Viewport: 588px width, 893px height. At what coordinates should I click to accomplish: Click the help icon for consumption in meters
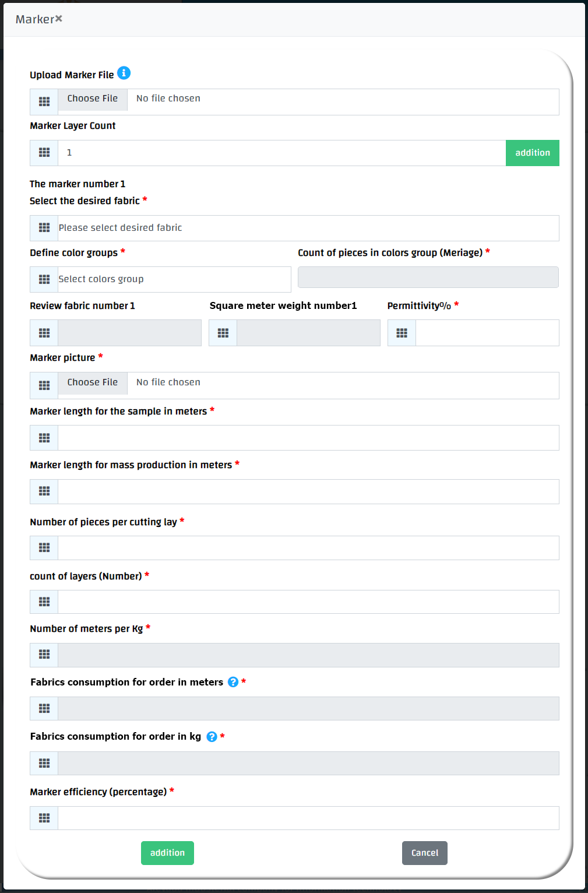(233, 682)
